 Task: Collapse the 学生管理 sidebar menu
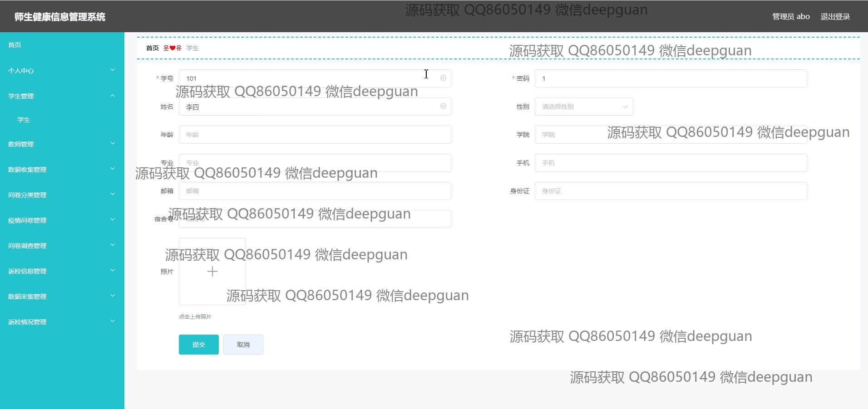pyautogui.click(x=62, y=96)
